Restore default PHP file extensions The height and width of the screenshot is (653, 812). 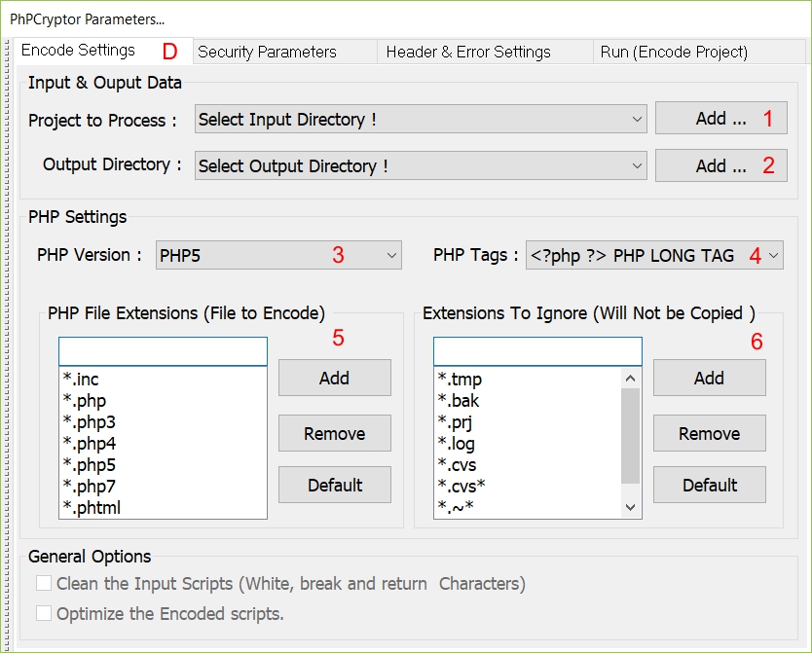[x=335, y=485]
